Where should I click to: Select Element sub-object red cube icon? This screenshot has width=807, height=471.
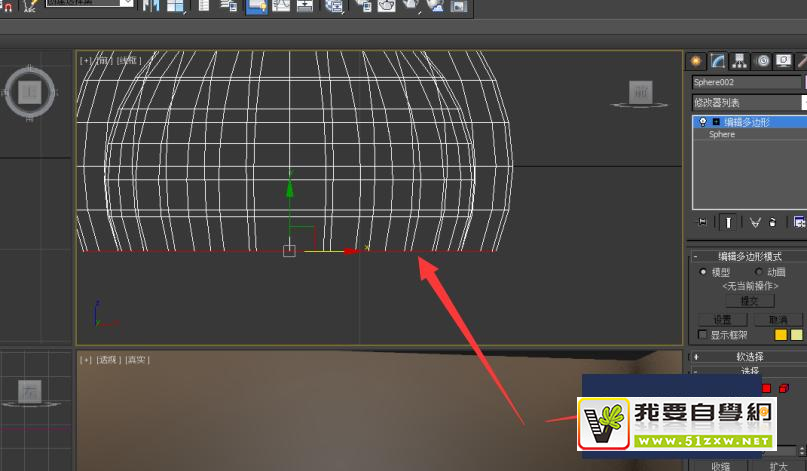(783, 388)
